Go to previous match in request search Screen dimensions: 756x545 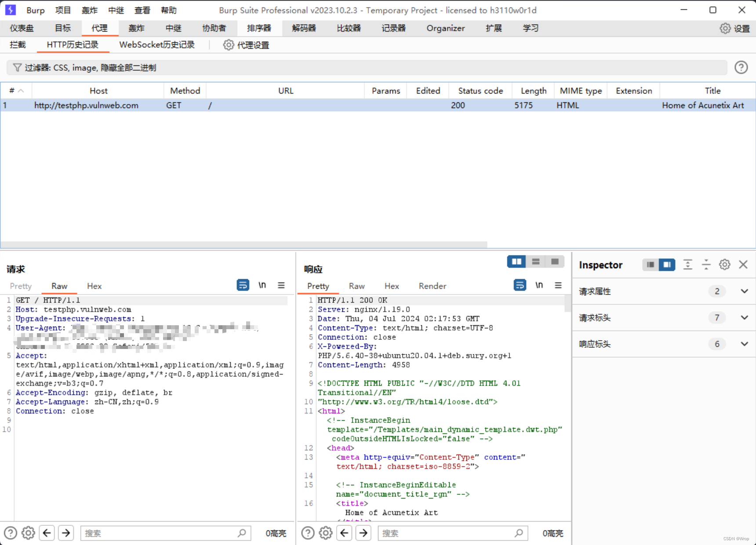(x=47, y=533)
